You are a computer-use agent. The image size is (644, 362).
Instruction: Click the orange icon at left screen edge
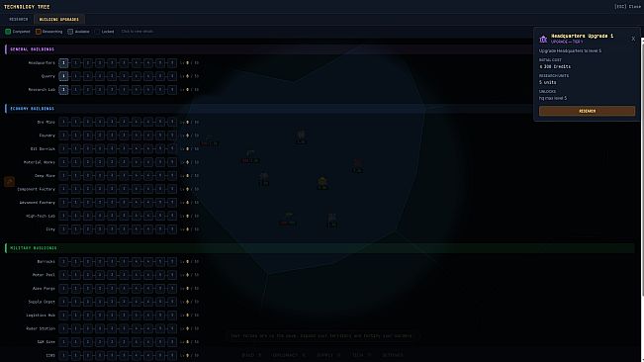[10, 181]
